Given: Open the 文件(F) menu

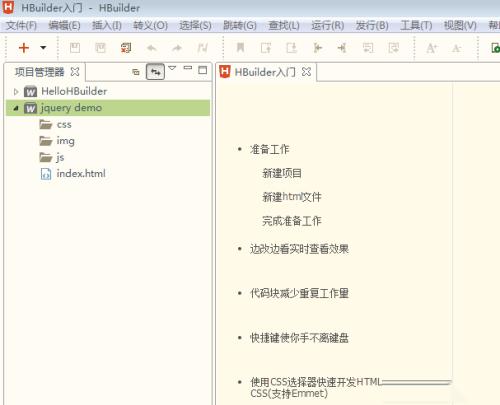Looking at the screenshot, I should point(21,25).
